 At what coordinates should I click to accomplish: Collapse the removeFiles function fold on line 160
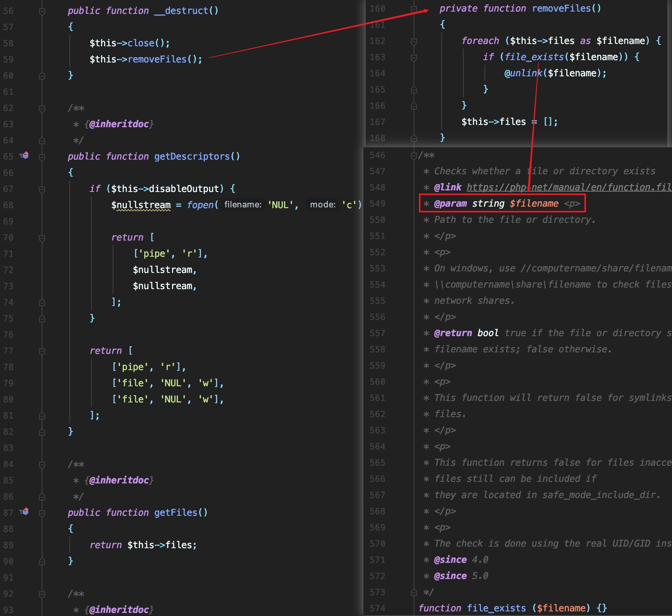point(414,9)
